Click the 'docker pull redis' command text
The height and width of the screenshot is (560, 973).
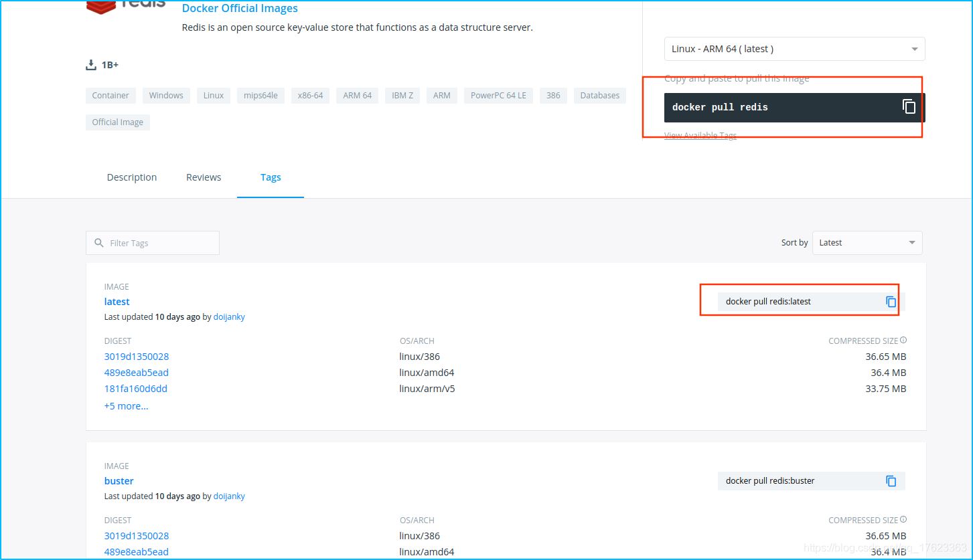[720, 107]
